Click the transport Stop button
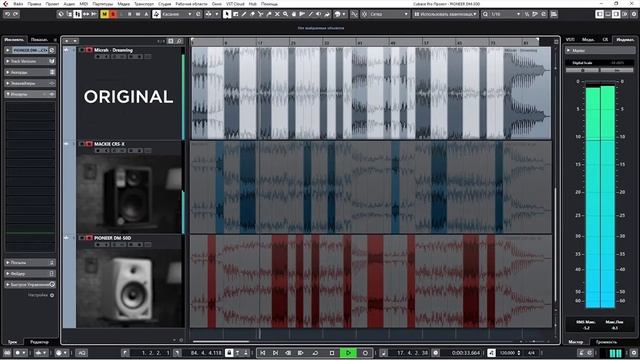Viewport: 640px width, 360px height. 332,353
